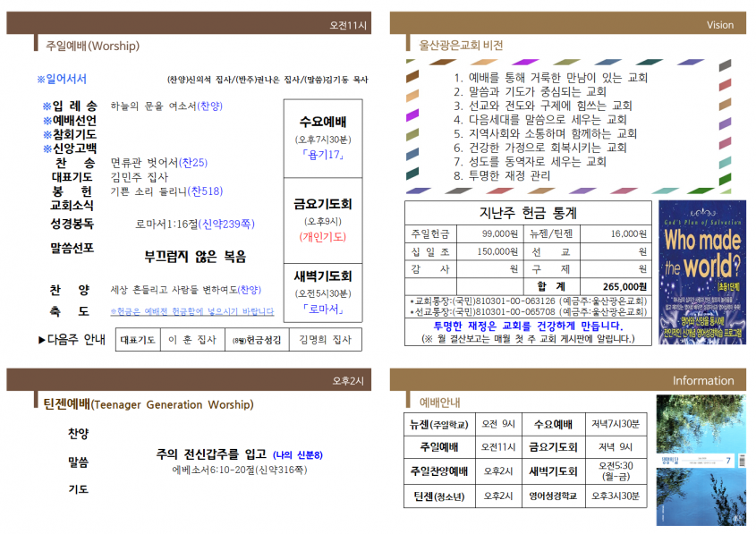Click the ※ mark before 입례송
The height and width of the screenshot is (534, 756).
(47, 106)
